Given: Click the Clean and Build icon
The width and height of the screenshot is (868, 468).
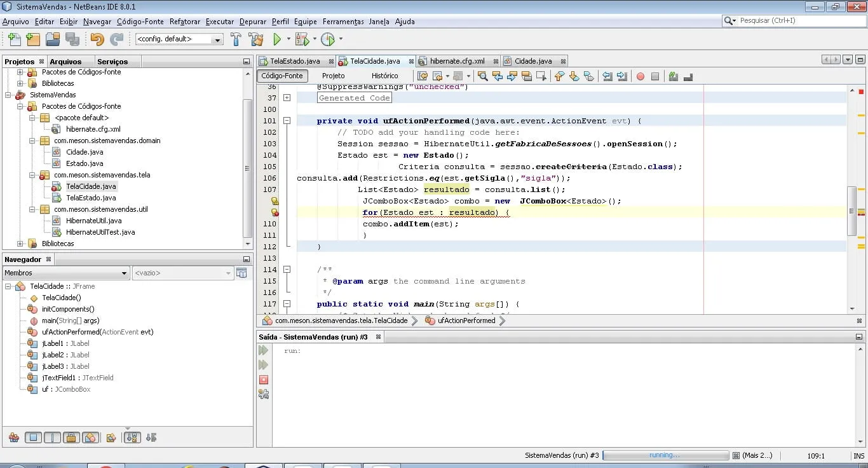Looking at the screenshot, I should [x=255, y=39].
